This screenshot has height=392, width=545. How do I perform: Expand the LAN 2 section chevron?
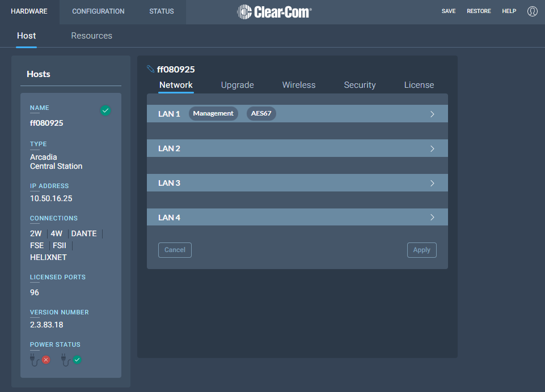click(x=432, y=148)
